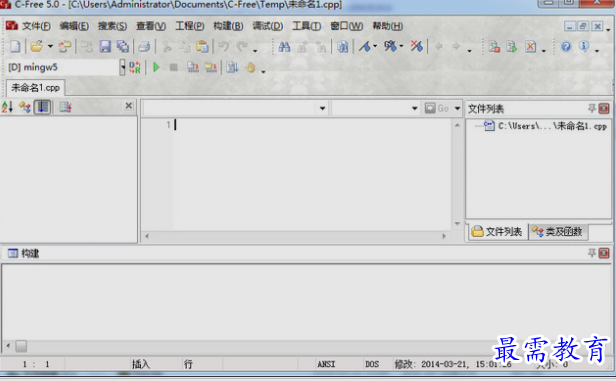Expand the bookmark flag dropdown arrow
The image size is (616, 381).
point(375,46)
